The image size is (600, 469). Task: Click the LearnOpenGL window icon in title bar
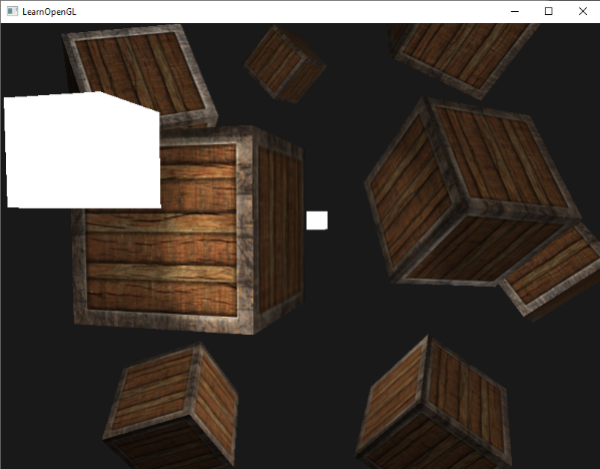pos(11,11)
